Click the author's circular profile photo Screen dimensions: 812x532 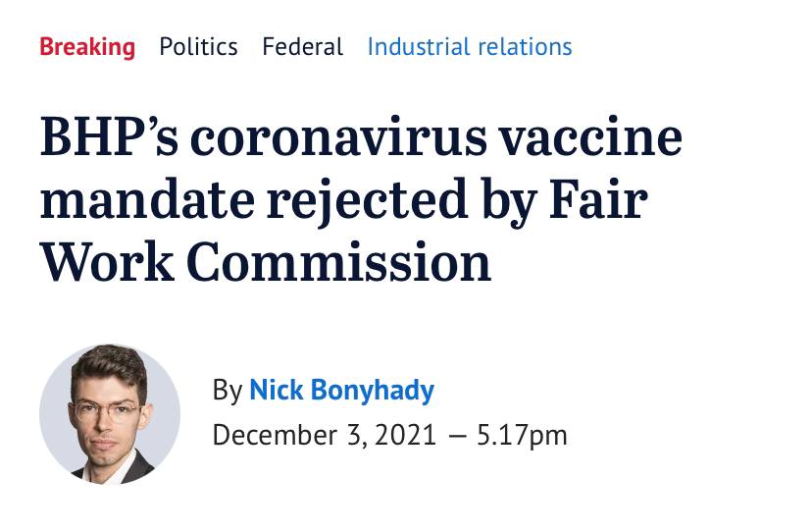(x=110, y=414)
